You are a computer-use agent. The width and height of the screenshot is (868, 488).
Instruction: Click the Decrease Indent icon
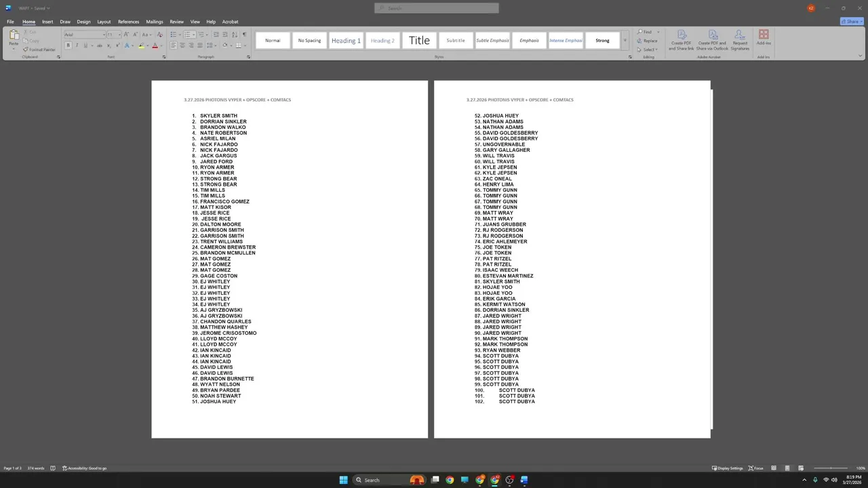(x=216, y=35)
